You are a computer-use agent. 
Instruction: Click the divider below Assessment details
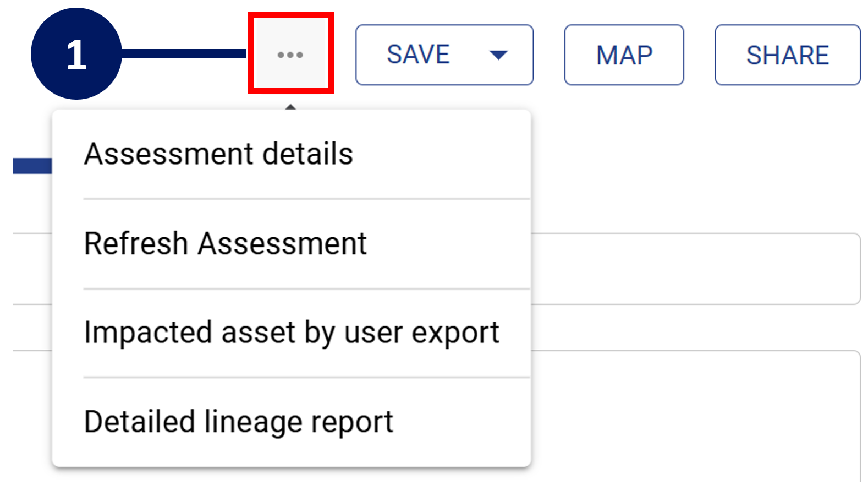(306, 199)
